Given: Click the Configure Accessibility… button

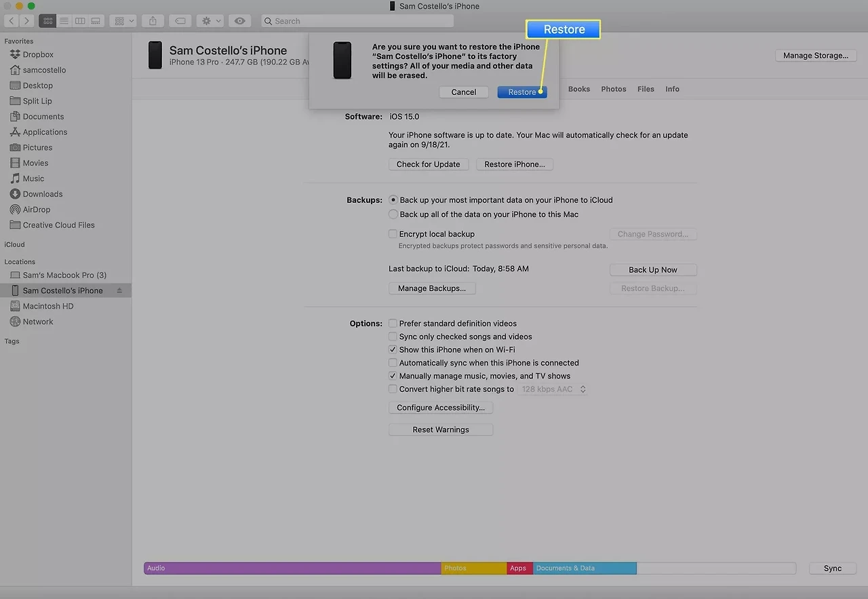Looking at the screenshot, I should coord(441,408).
